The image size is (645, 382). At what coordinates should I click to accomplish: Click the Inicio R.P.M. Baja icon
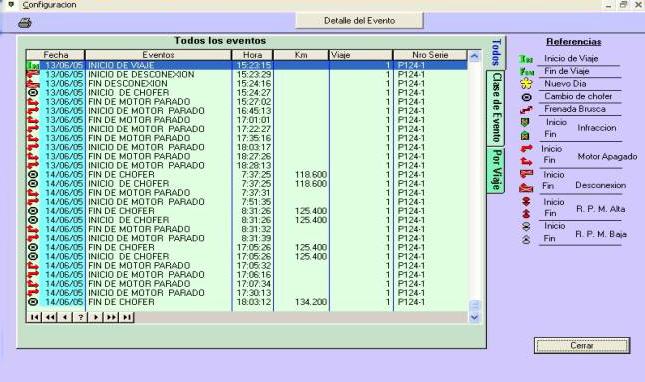point(526,227)
